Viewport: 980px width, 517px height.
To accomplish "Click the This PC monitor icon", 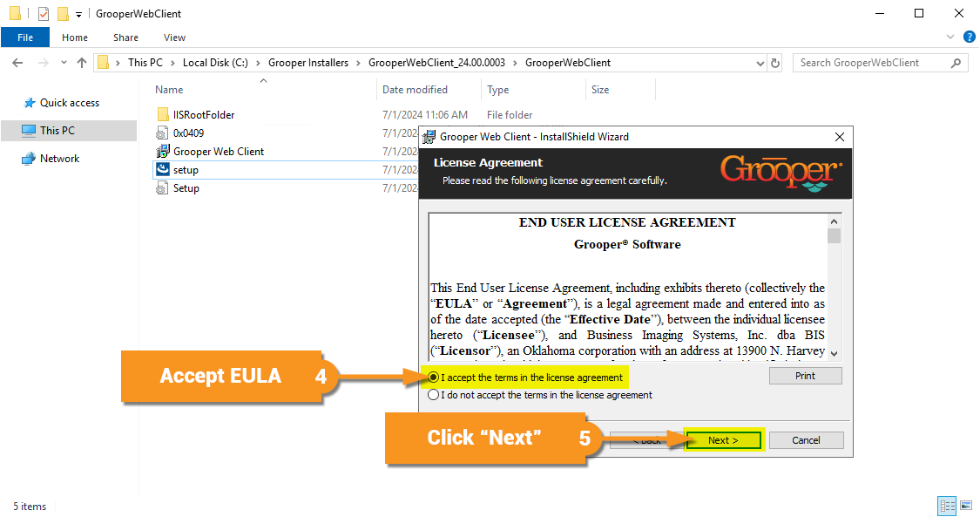I will click(x=29, y=131).
